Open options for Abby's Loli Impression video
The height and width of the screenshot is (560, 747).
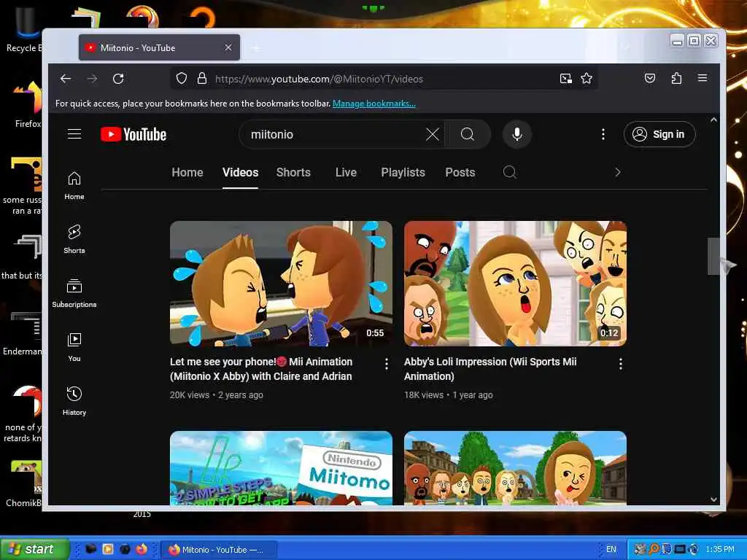point(620,364)
